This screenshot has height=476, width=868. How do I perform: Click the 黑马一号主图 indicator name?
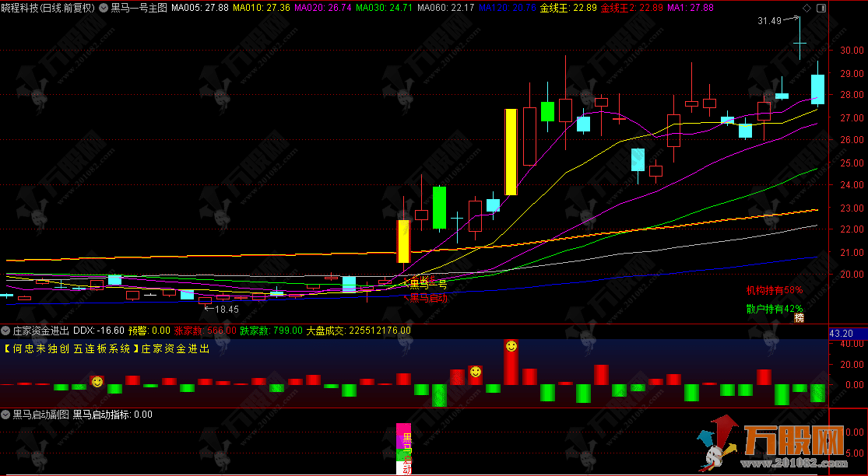tap(139, 8)
